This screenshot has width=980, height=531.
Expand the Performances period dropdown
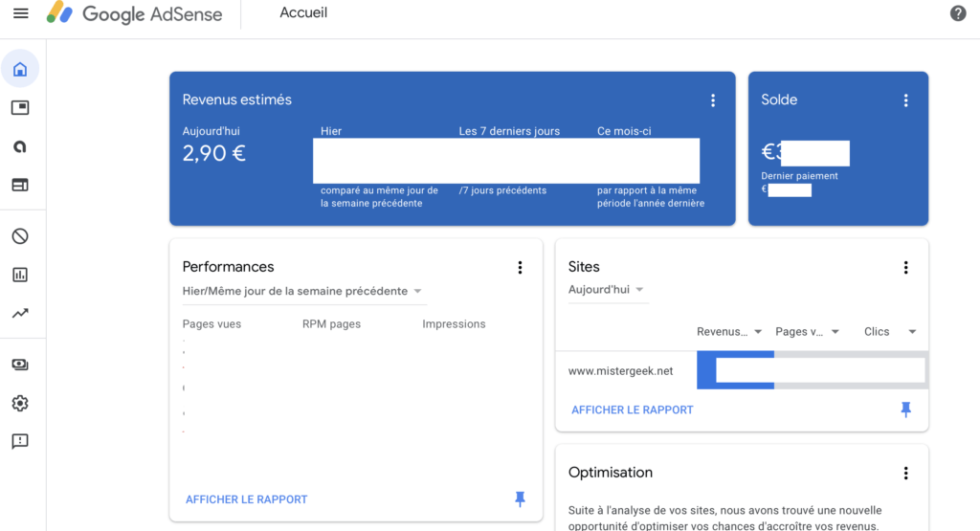(x=302, y=291)
